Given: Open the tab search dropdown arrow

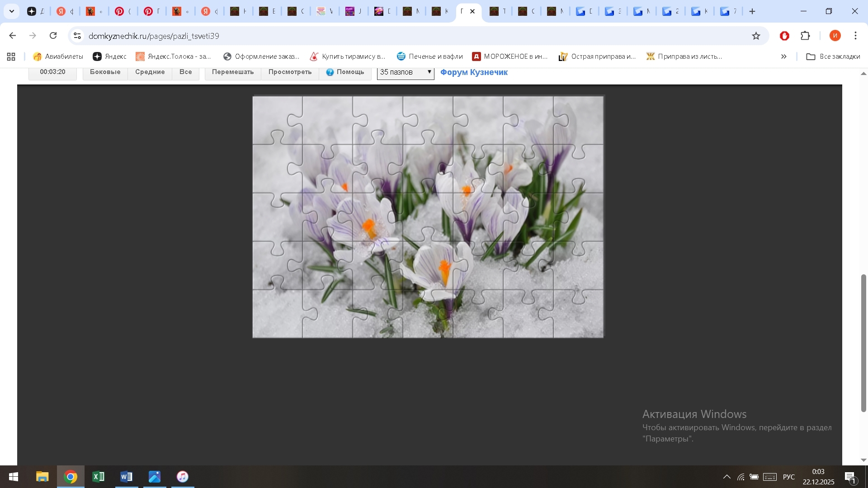Looking at the screenshot, I should [12, 11].
